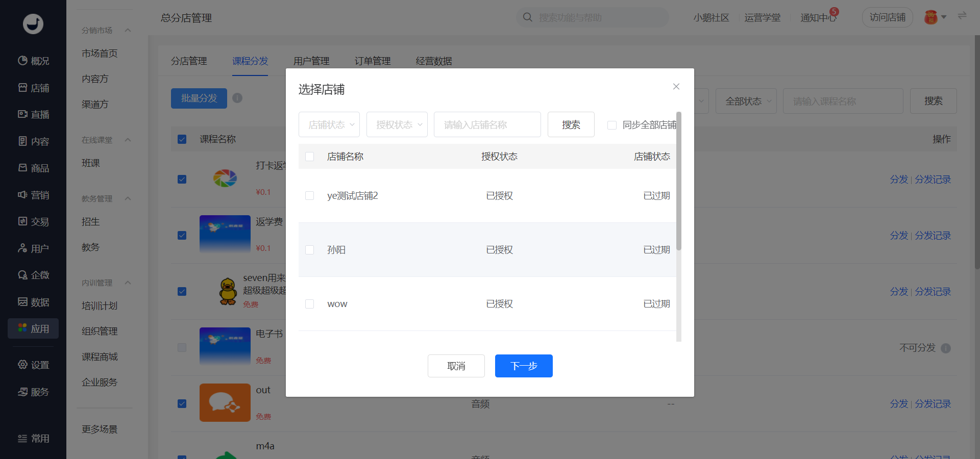This screenshot has width=980, height=459.
Task: Tick the select-all checkbox beside 店铺名称
Action: click(x=309, y=157)
